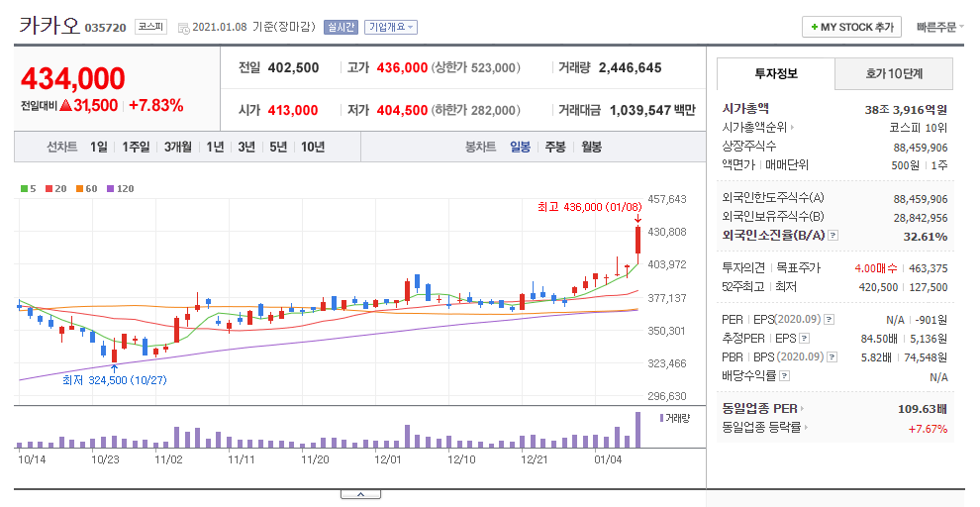980x507 pixels.
Task: Click the change percentage +7.83%
Action: tap(155, 106)
